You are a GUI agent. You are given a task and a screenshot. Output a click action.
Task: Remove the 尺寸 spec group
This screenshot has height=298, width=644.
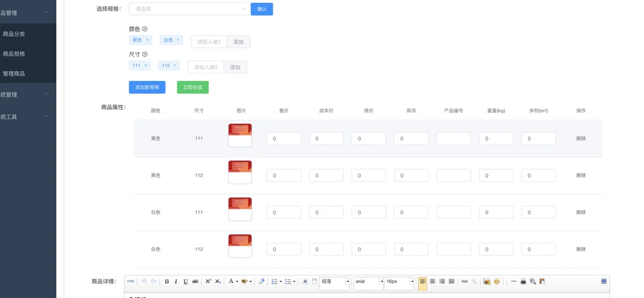coord(145,54)
